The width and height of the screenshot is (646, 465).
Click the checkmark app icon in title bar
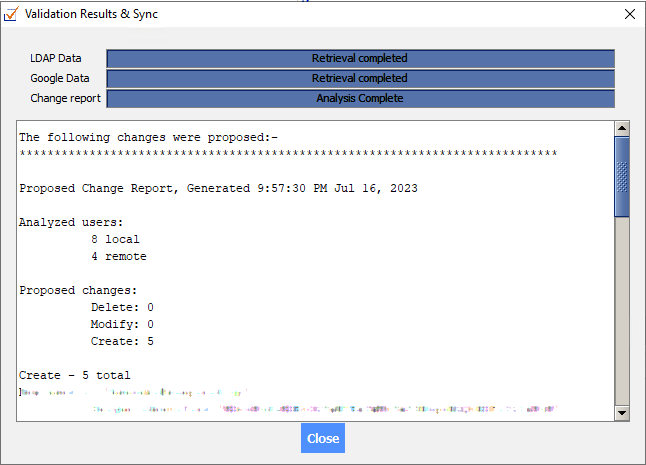[x=11, y=14]
